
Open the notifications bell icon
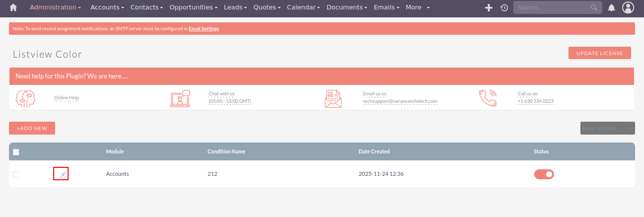(x=612, y=7)
